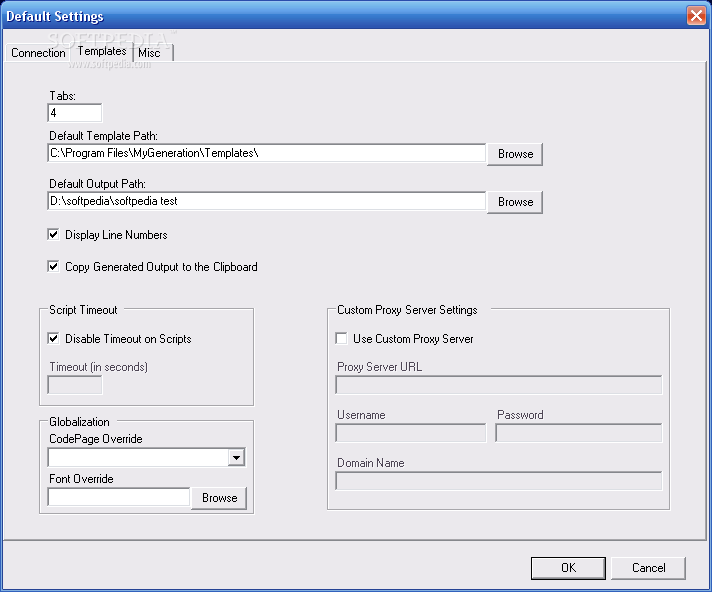Confirm settings with the OK button
The image size is (712, 592).
[568, 568]
